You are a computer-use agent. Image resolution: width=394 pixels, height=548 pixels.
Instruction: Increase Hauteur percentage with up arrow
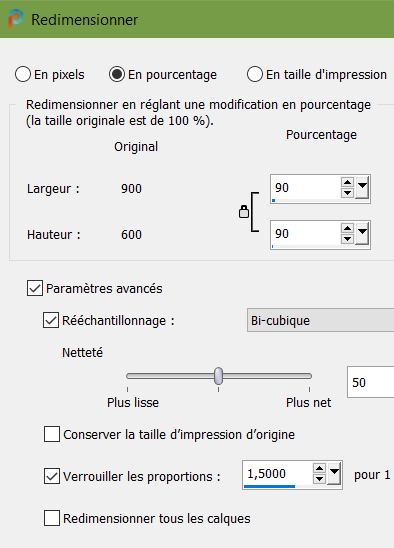[347, 229]
